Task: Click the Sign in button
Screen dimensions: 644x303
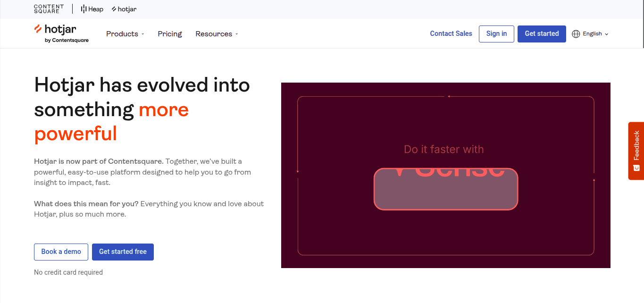Action: coord(496,34)
